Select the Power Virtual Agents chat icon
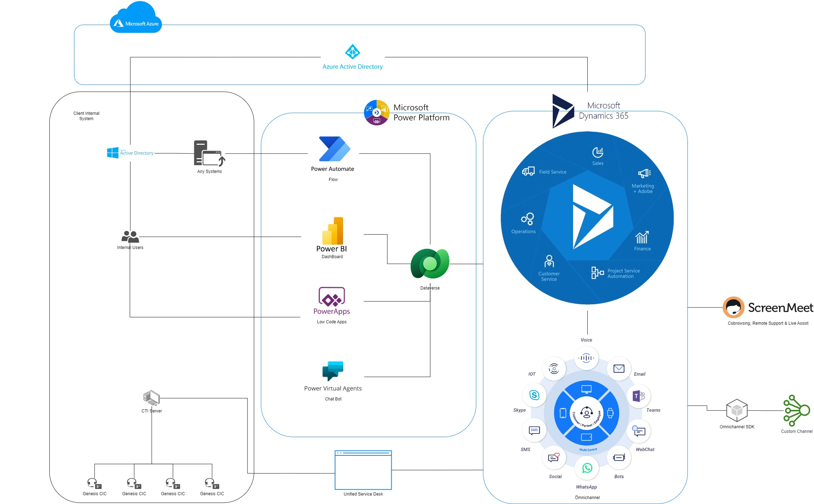 click(x=333, y=371)
